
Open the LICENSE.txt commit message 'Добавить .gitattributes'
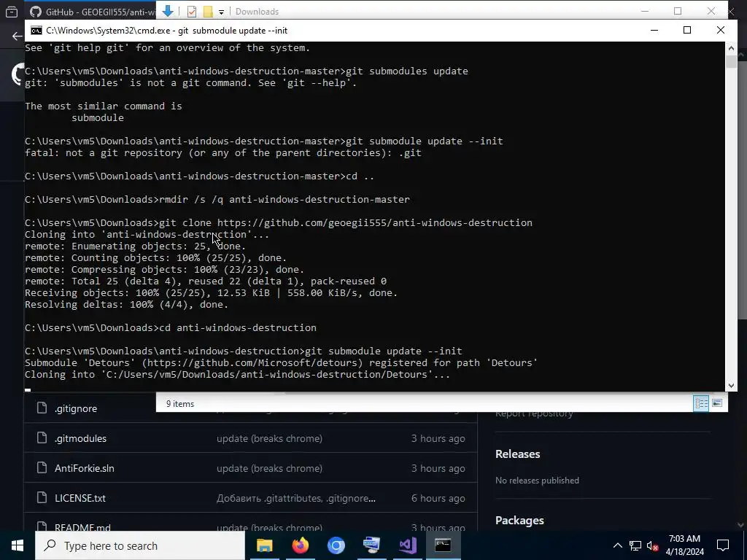pyautogui.click(x=296, y=499)
